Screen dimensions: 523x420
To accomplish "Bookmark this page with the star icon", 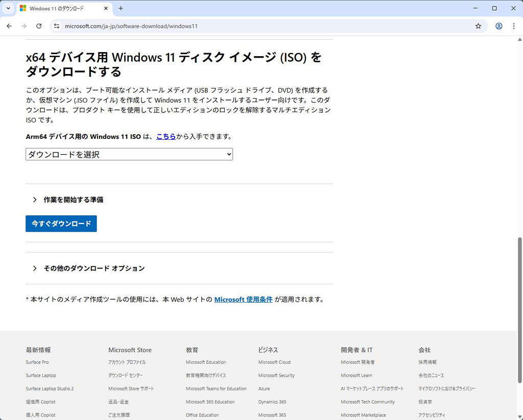I will click(478, 26).
